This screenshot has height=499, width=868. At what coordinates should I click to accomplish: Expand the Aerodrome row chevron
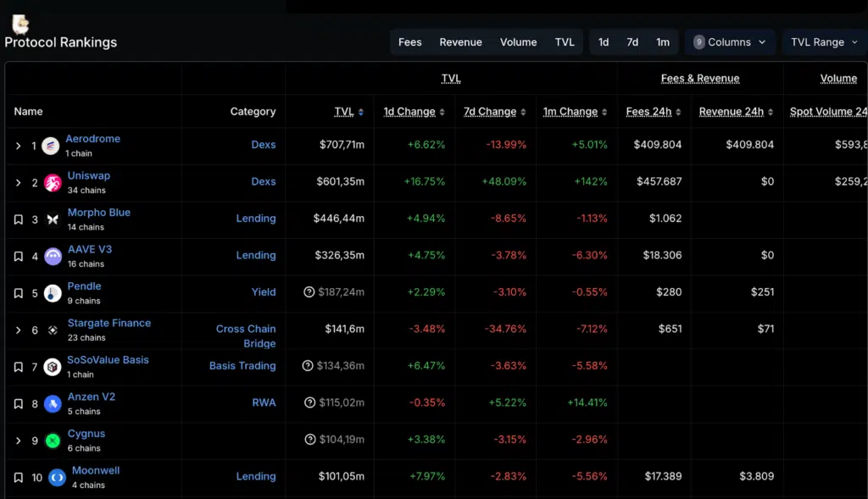tap(18, 146)
